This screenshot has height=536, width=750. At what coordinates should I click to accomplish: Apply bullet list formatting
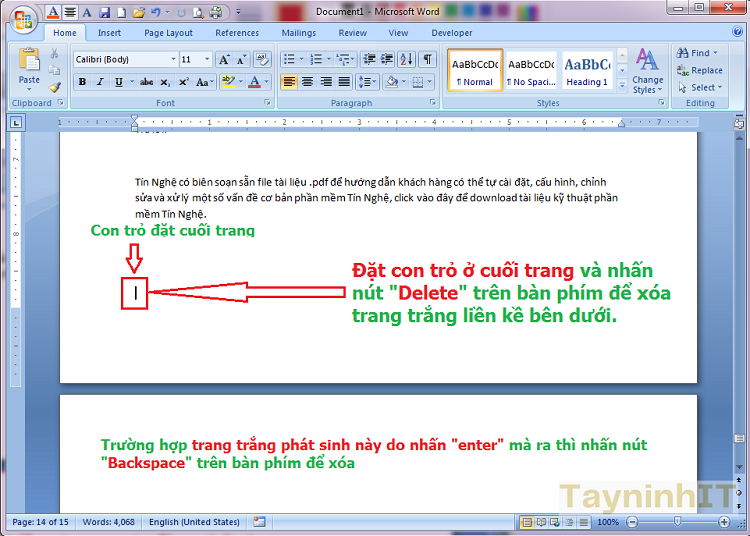coord(290,59)
